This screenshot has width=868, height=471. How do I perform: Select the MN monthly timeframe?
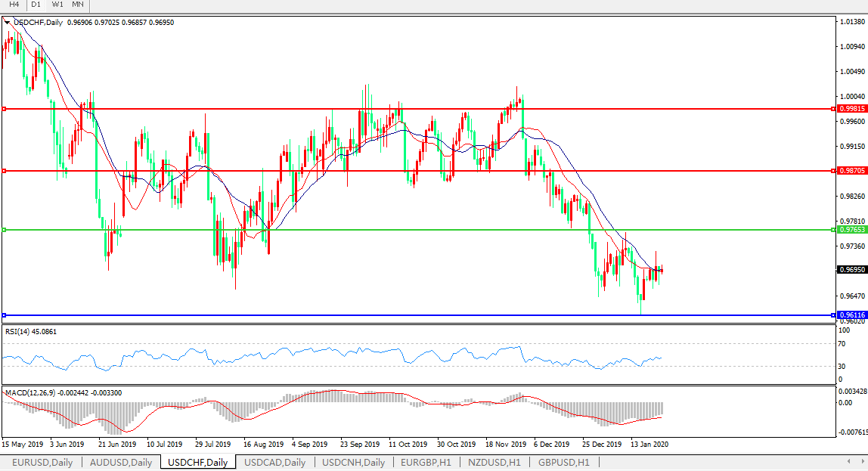pyautogui.click(x=78, y=5)
